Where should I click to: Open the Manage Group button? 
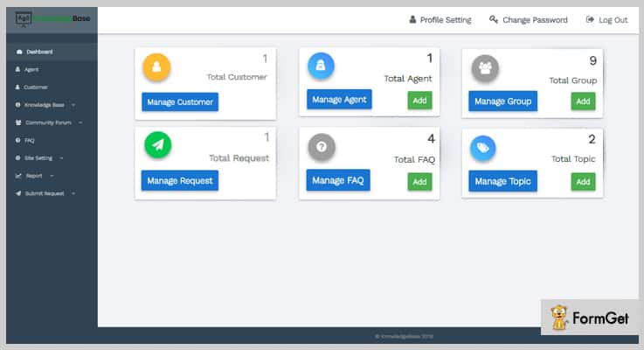click(502, 101)
